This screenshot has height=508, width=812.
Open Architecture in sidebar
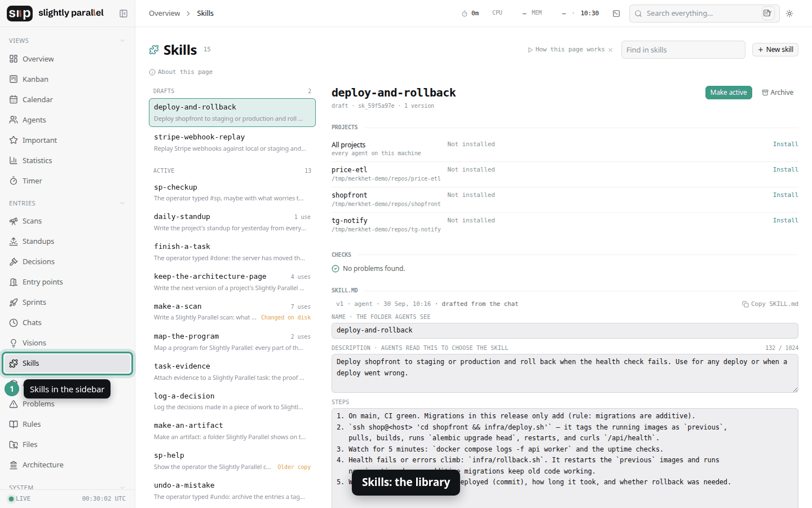point(68,465)
